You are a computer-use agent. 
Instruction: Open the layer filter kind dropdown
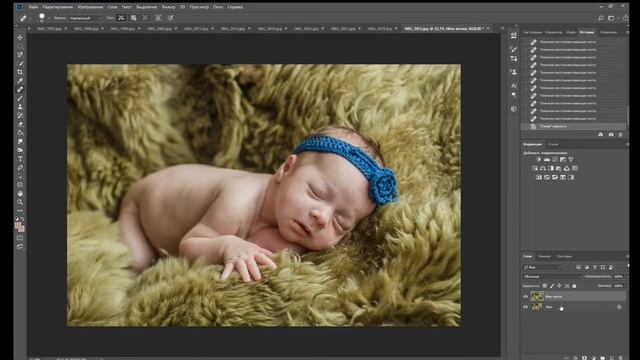coord(542,267)
